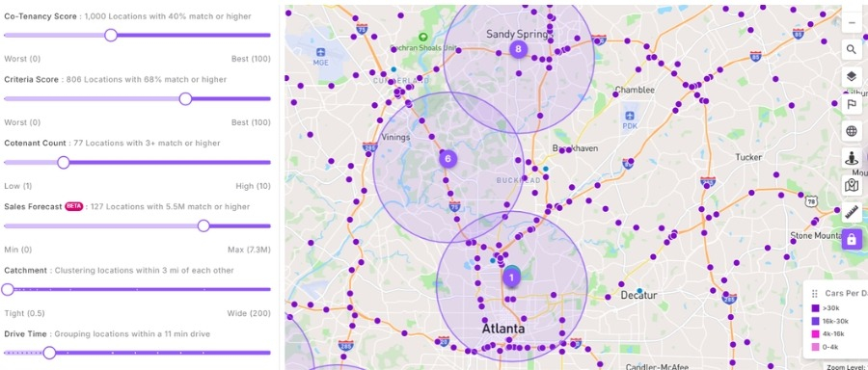The height and width of the screenshot is (370, 868).
Task: Click the globe icon in map toolbar
Action: click(x=852, y=131)
